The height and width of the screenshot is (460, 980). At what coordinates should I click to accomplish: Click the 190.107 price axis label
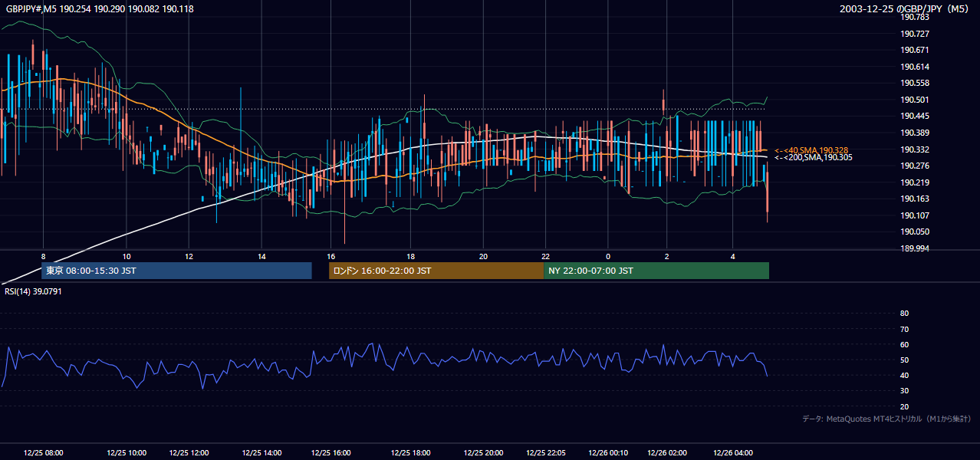915,215
